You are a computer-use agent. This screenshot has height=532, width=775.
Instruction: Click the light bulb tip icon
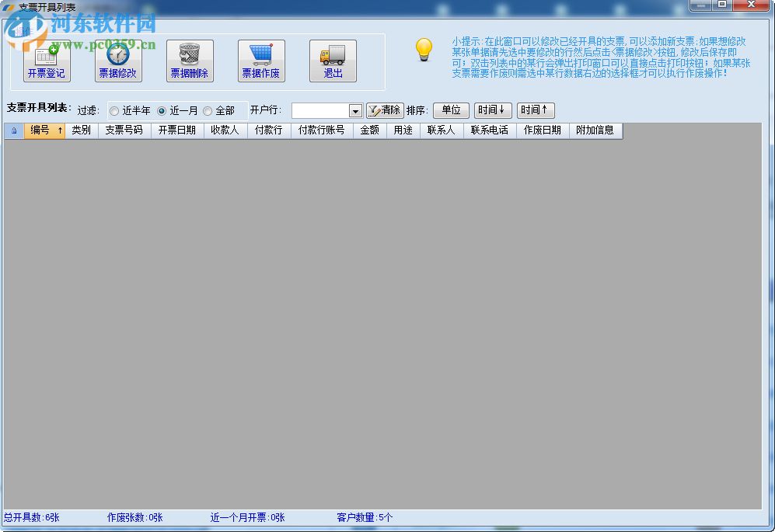(423, 50)
